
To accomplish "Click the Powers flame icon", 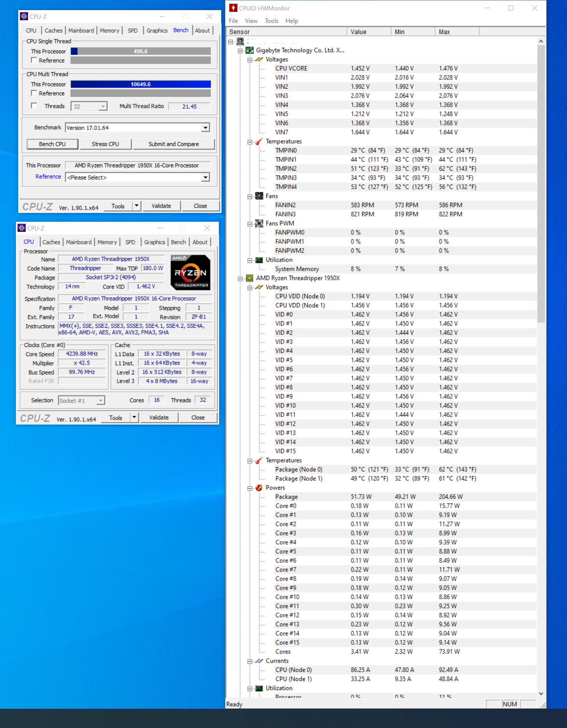I will pyautogui.click(x=259, y=488).
